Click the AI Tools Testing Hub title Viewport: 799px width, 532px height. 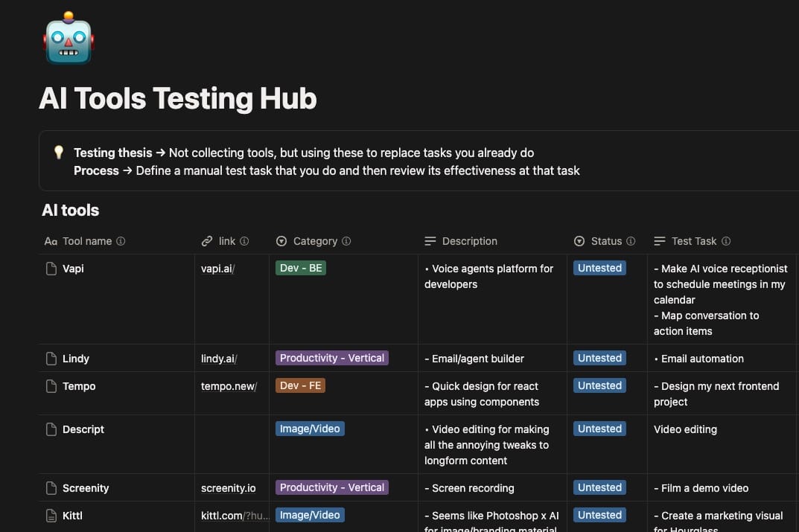[178, 98]
